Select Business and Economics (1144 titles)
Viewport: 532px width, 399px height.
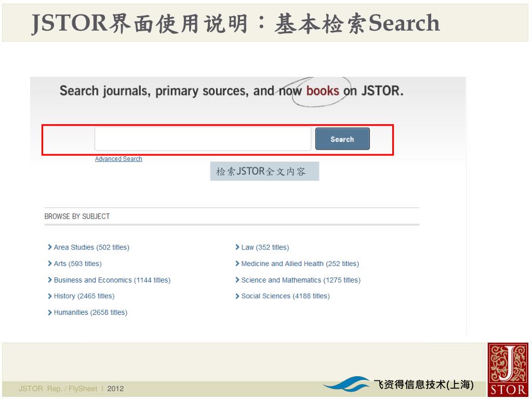coord(112,280)
